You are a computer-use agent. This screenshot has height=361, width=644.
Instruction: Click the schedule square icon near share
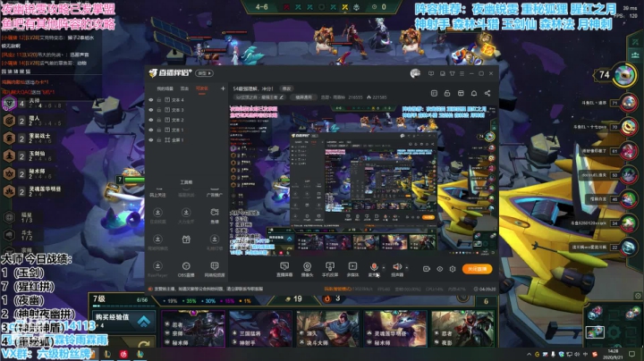[434, 93]
